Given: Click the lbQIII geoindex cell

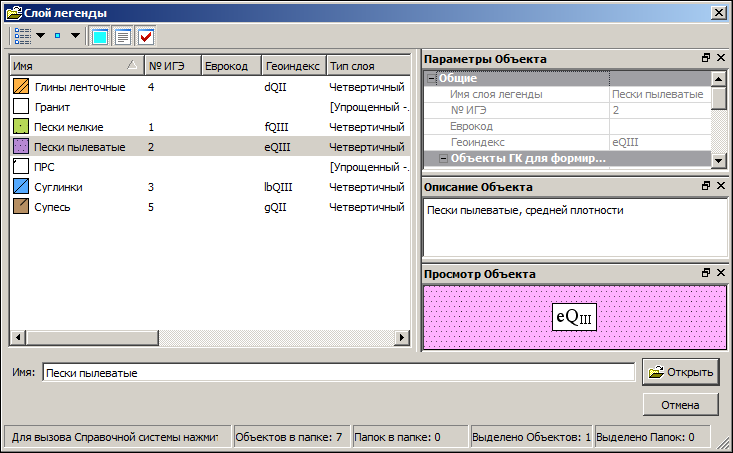Looking at the screenshot, I should (278, 187).
